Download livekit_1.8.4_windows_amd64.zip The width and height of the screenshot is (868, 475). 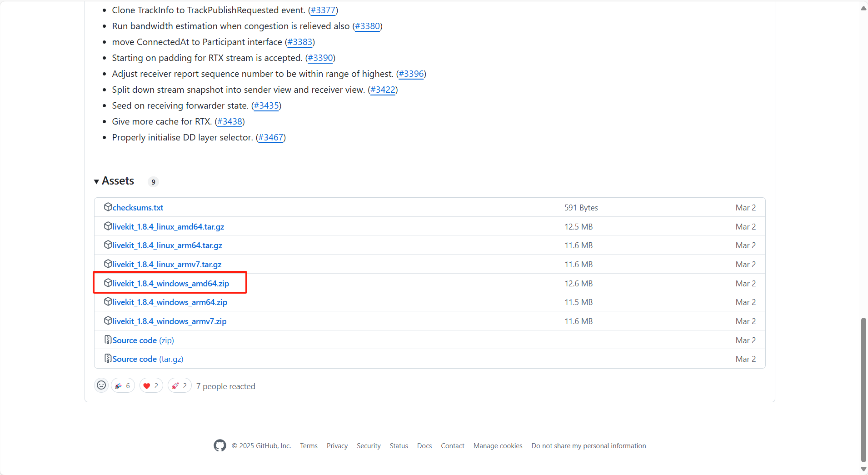tap(171, 284)
